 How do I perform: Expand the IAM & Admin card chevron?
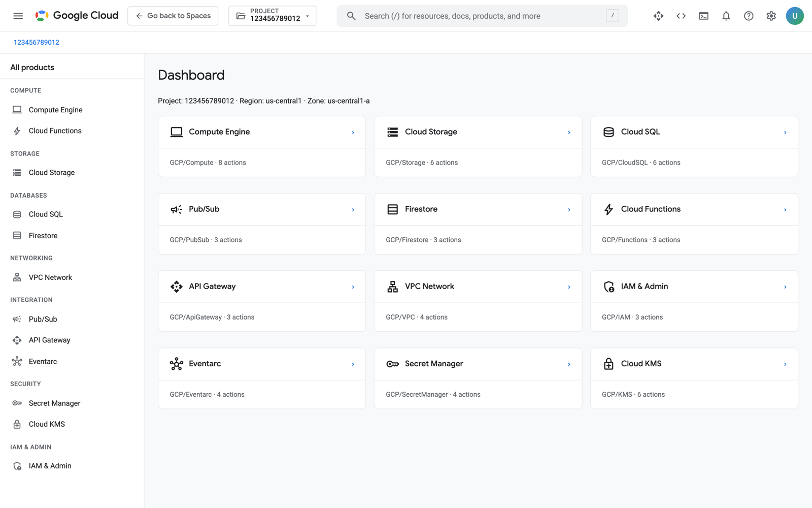click(x=785, y=287)
